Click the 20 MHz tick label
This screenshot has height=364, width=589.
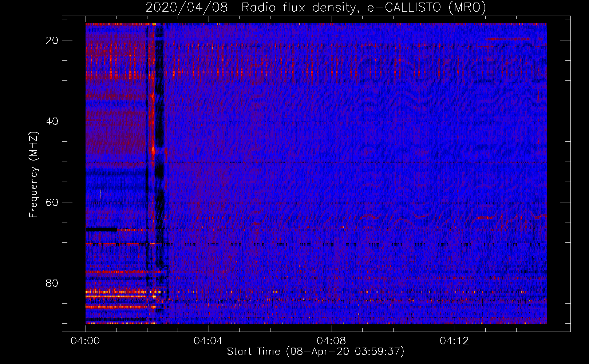pos(52,40)
